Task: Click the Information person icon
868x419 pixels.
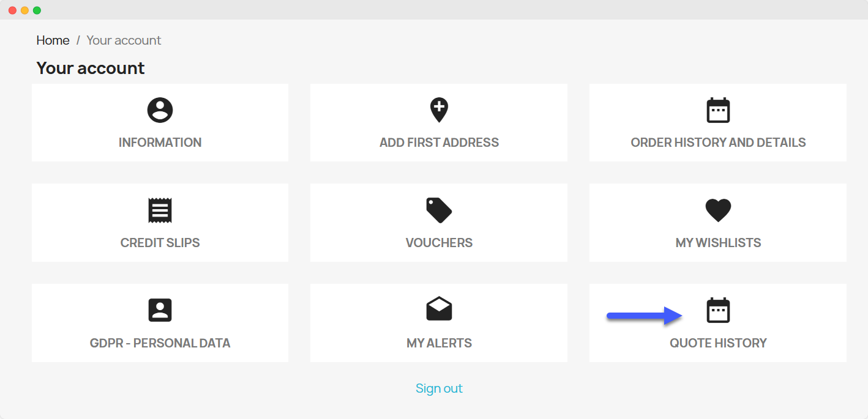Action: tap(160, 111)
